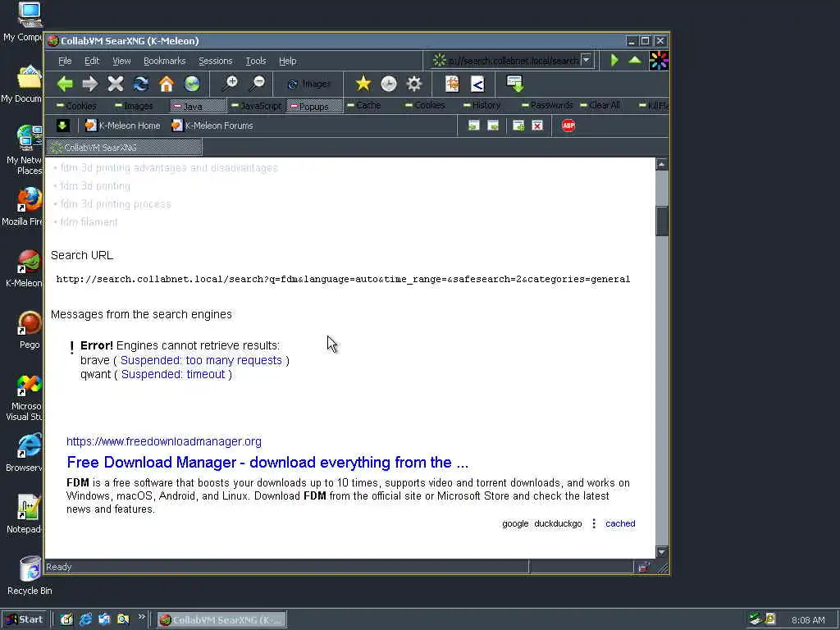
Task: Open a new tab with the plus window icon
Action: [x=518, y=126]
